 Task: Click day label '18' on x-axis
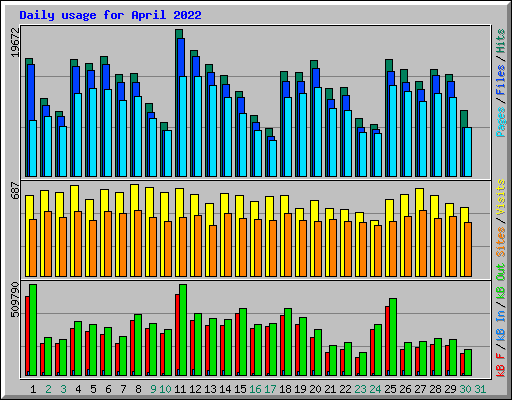[x=285, y=389]
